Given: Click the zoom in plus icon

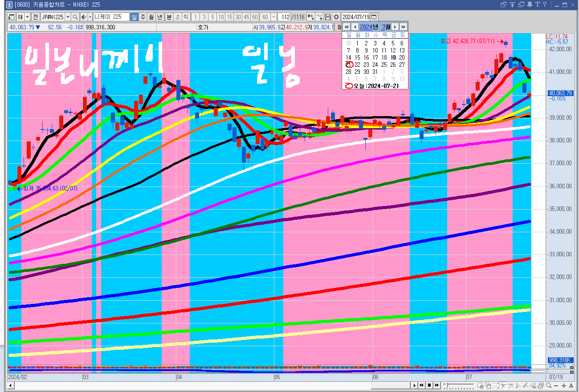Looking at the screenshot, I should click(x=564, y=385).
